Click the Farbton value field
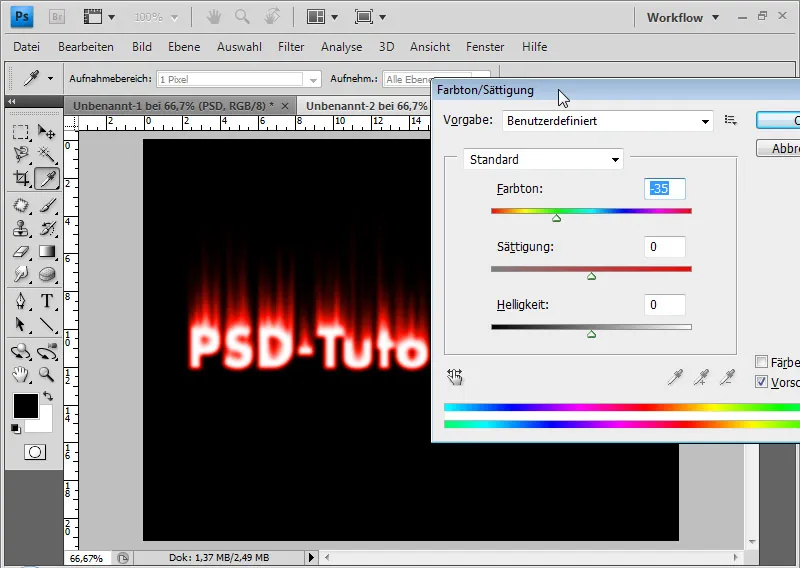The image size is (800, 568). click(665, 189)
